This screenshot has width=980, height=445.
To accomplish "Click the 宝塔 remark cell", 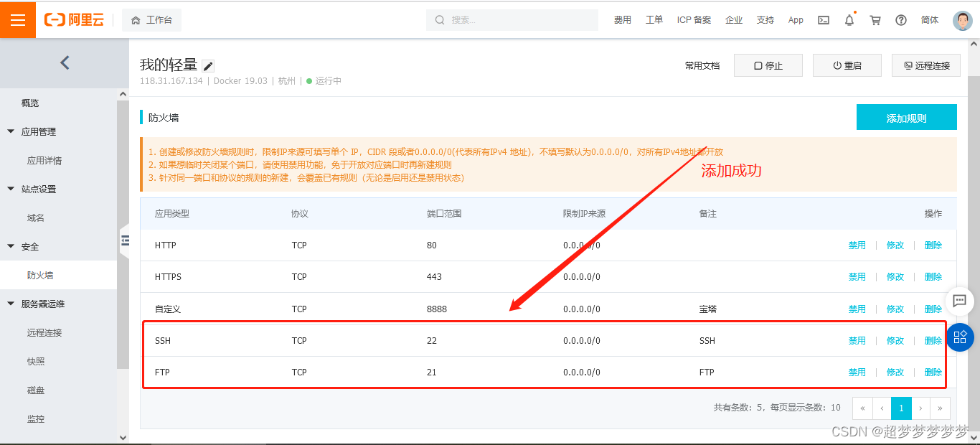I will 708,309.
